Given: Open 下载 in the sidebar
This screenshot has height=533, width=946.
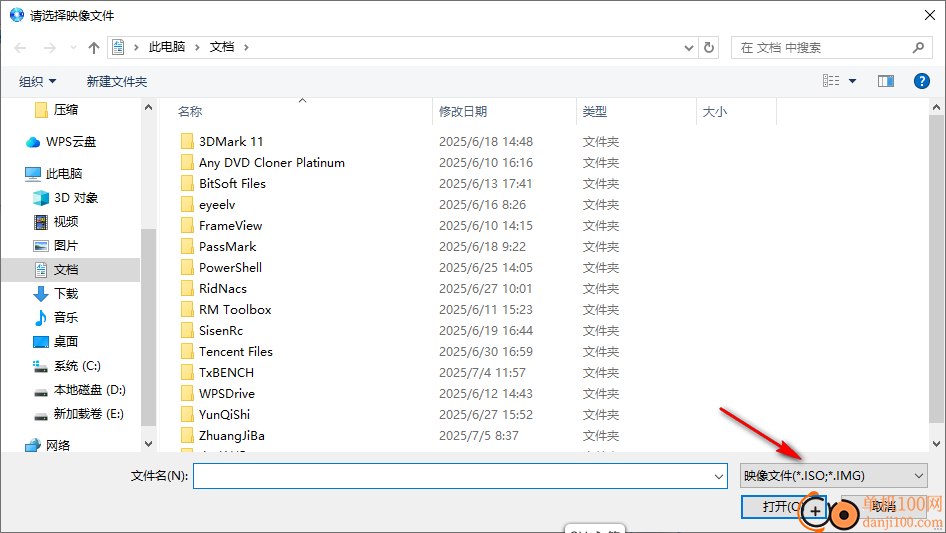Looking at the screenshot, I should click(x=66, y=293).
